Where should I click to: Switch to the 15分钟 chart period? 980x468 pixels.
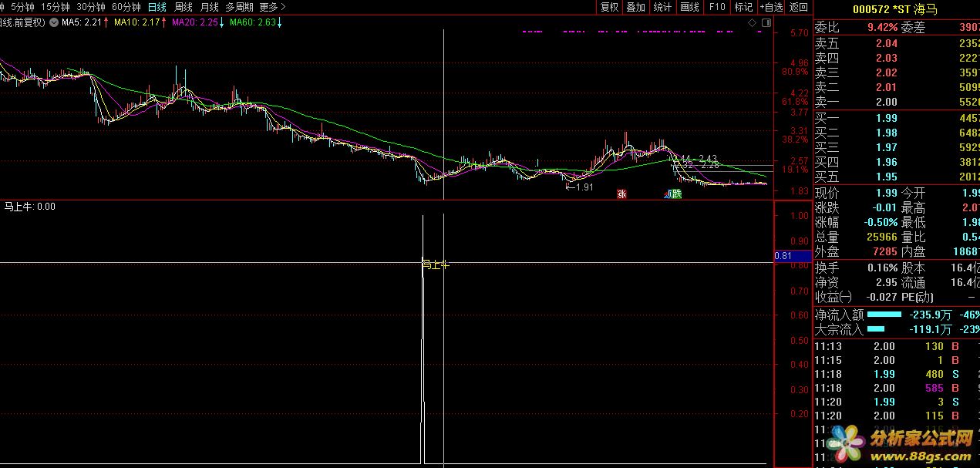coord(56,7)
